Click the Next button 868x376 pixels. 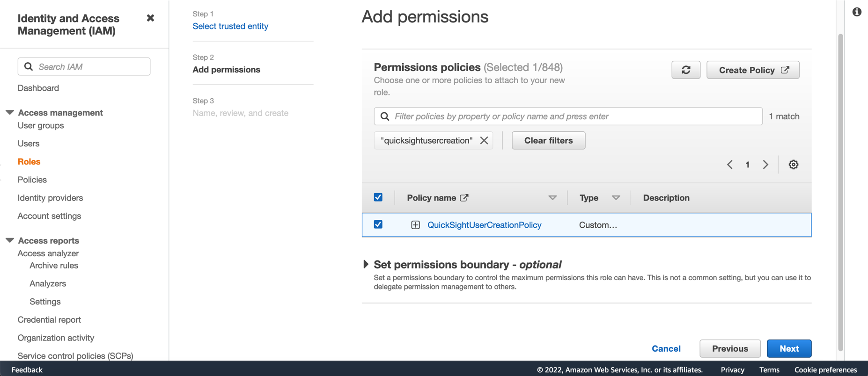pyautogui.click(x=789, y=348)
